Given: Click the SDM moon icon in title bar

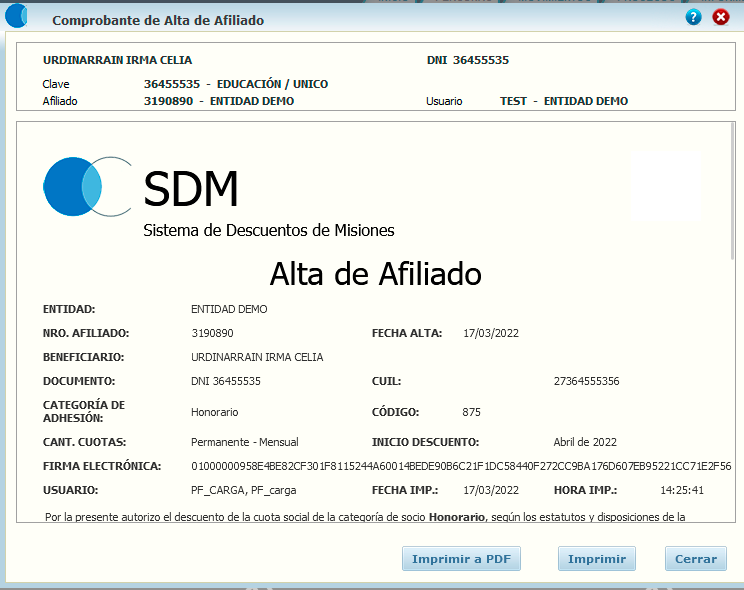Looking at the screenshot, I should pos(17,16).
